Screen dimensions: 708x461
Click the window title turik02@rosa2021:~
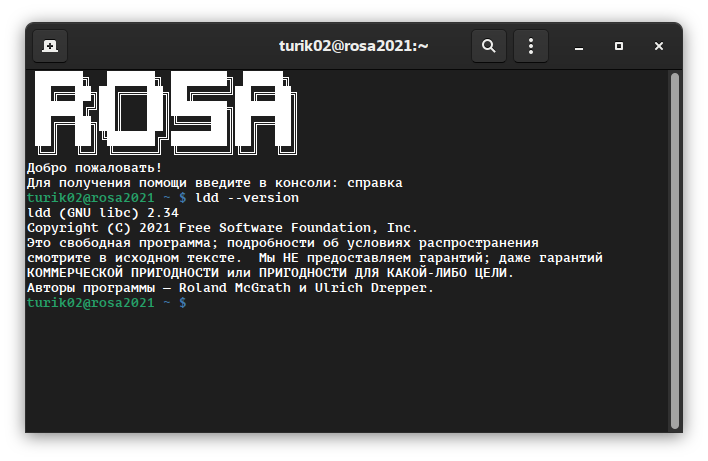pos(354,46)
